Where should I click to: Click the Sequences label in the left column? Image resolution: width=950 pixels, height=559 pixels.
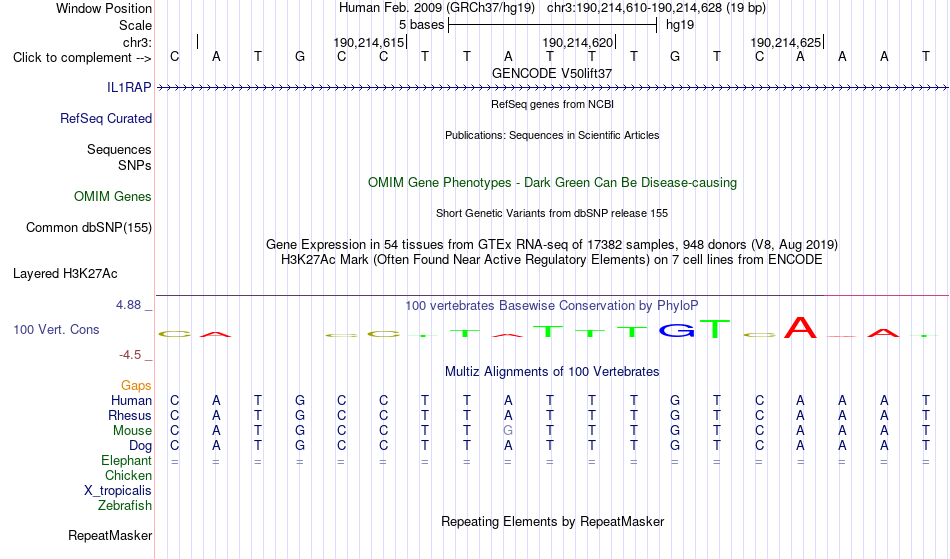[x=119, y=149]
